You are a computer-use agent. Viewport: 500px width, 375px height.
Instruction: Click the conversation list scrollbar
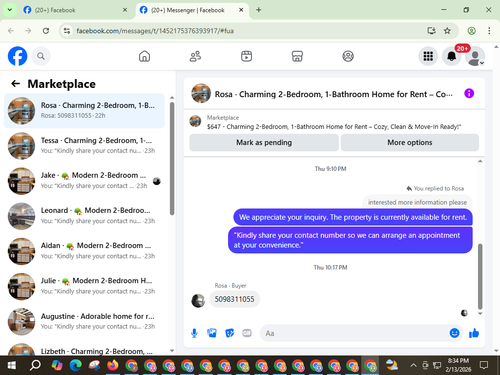pyautogui.click(x=172, y=158)
